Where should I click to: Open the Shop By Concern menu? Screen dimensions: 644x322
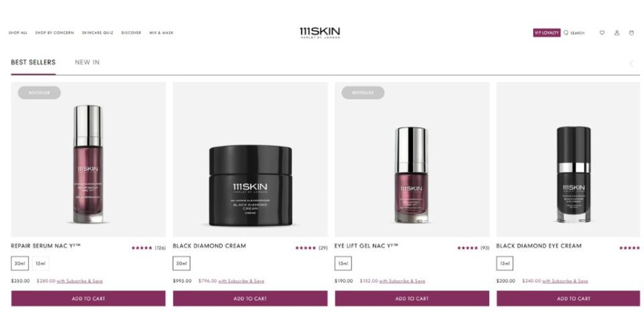(x=54, y=33)
